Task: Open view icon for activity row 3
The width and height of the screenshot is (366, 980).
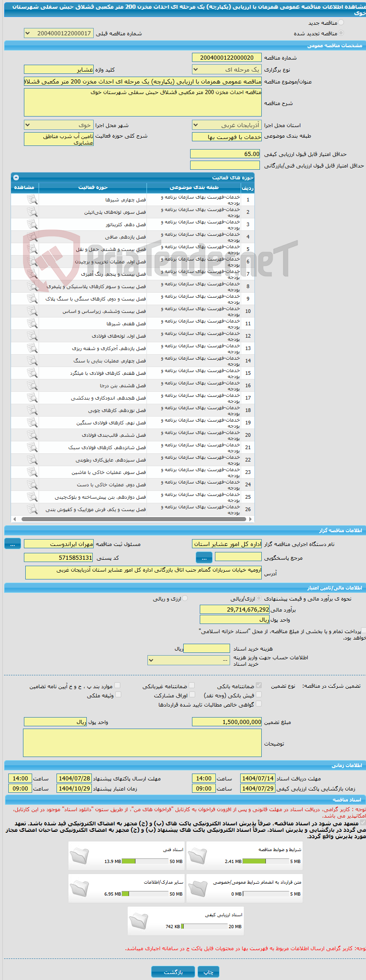Action: (32, 224)
